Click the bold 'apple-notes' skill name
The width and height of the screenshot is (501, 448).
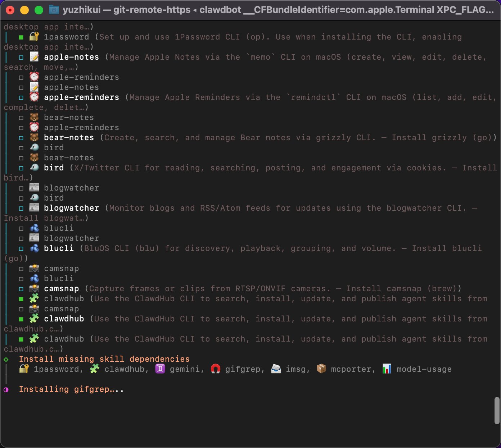coord(71,57)
